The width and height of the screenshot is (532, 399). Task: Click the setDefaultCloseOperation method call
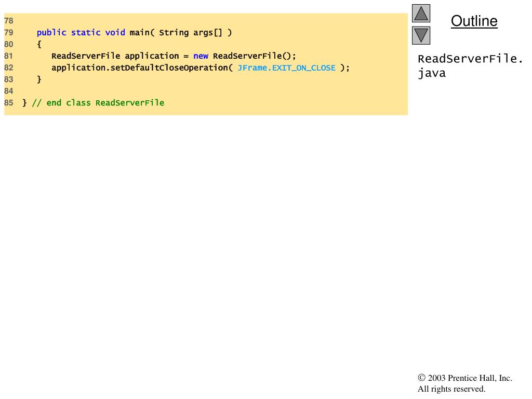tap(169, 68)
